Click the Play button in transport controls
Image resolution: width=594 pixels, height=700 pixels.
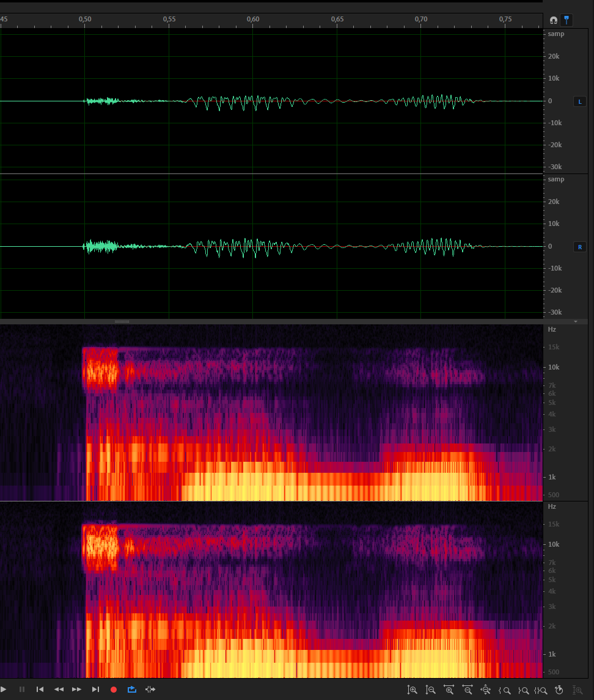coord(4,690)
